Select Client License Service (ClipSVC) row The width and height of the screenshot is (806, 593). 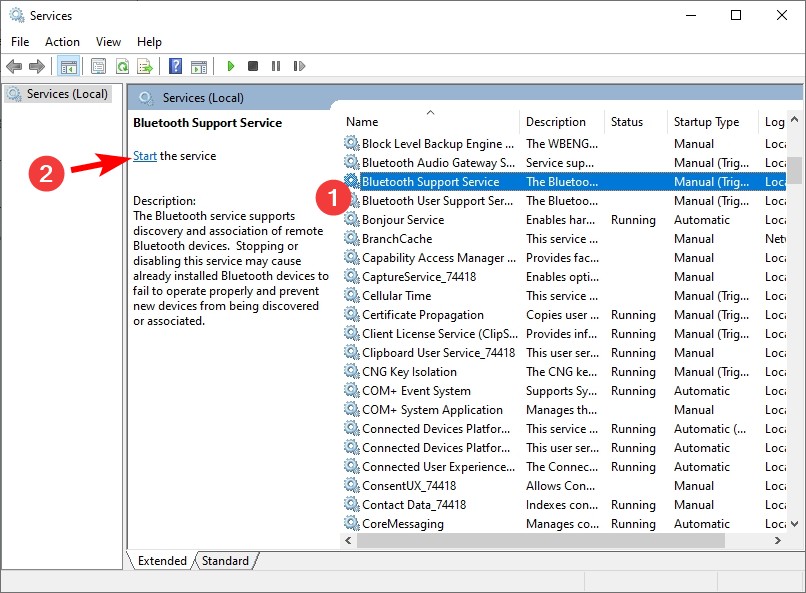pyautogui.click(x=564, y=333)
